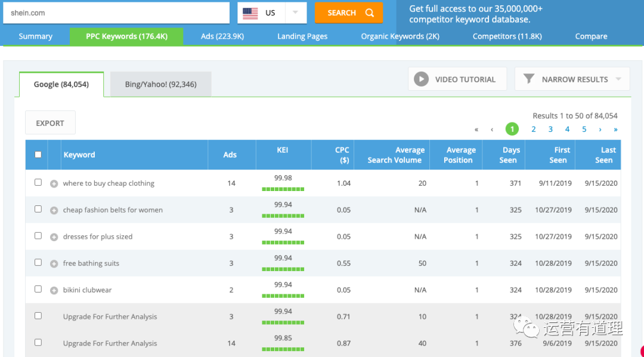The width and height of the screenshot is (644, 357).
Task: Check the 'dresses for plus sized' row checkbox
Action: coord(38,236)
